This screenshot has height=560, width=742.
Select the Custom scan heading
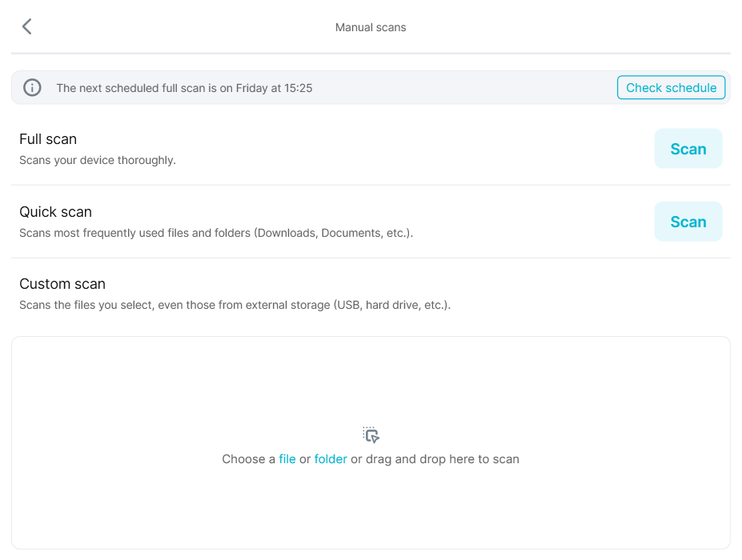[62, 284]
